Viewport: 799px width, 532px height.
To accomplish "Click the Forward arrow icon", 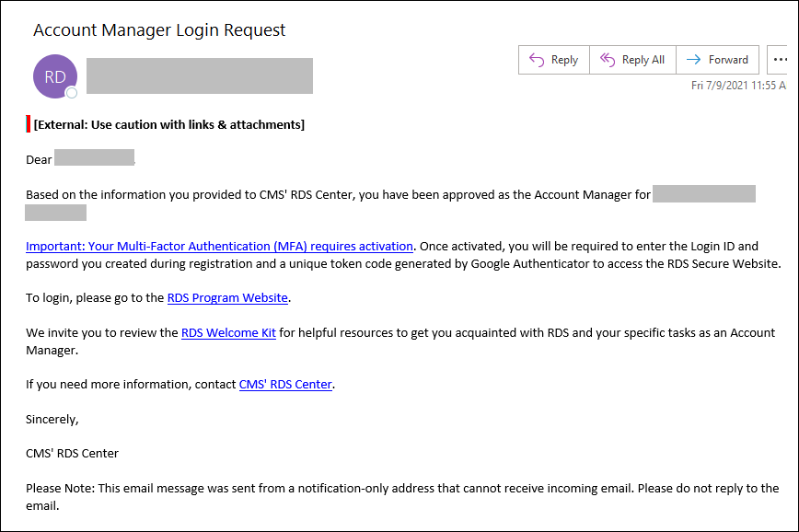I will [693, 60].
